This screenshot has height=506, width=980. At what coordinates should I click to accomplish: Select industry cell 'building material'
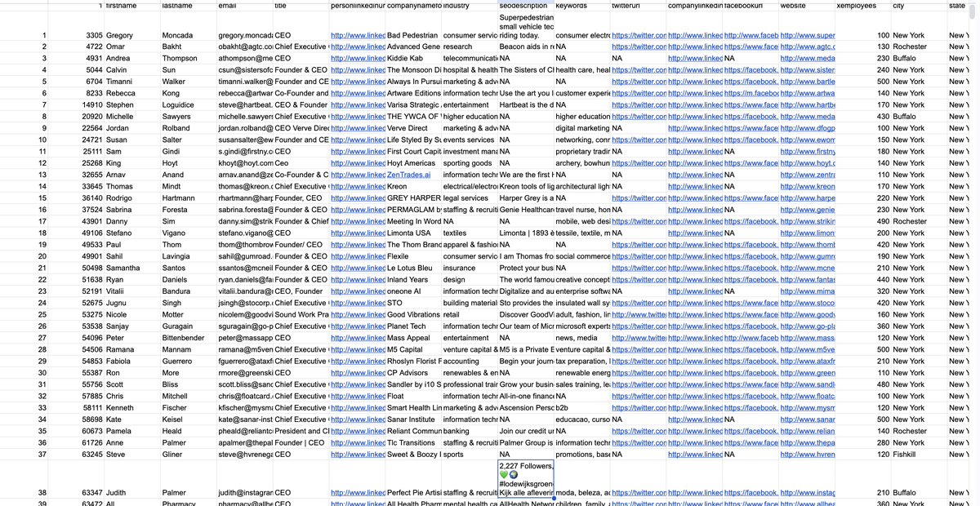coord(470,303)
